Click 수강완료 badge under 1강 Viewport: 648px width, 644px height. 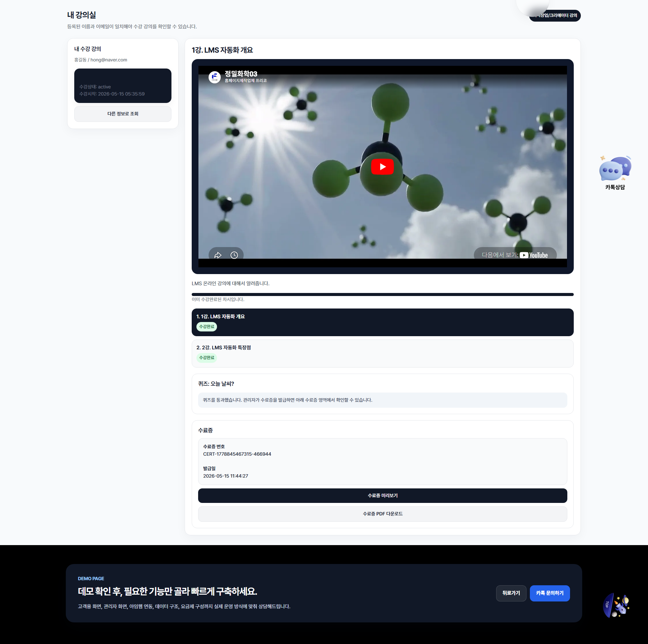pos(207,327)
